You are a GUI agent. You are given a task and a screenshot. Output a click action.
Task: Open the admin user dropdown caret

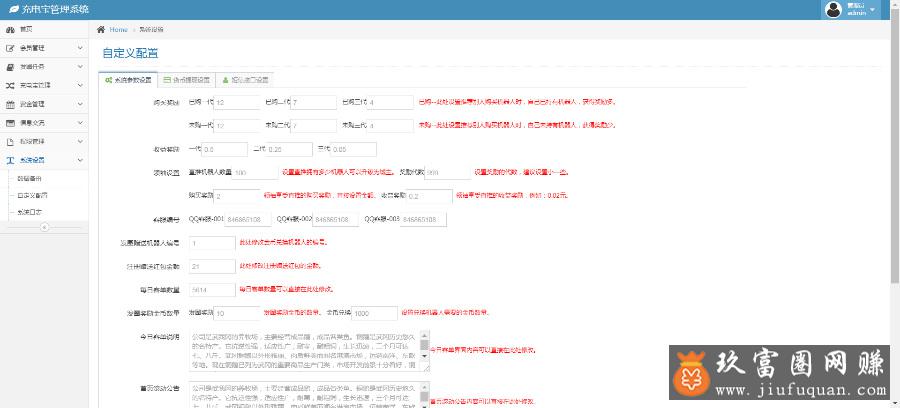click(x=873, y=9)
